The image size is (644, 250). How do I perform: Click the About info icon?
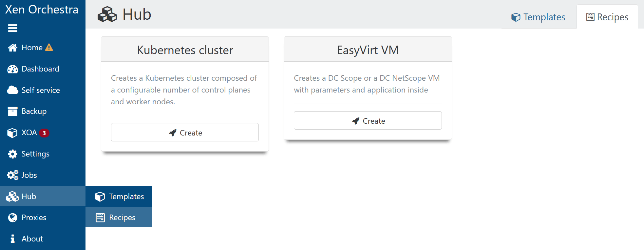[x=12, y=239]
